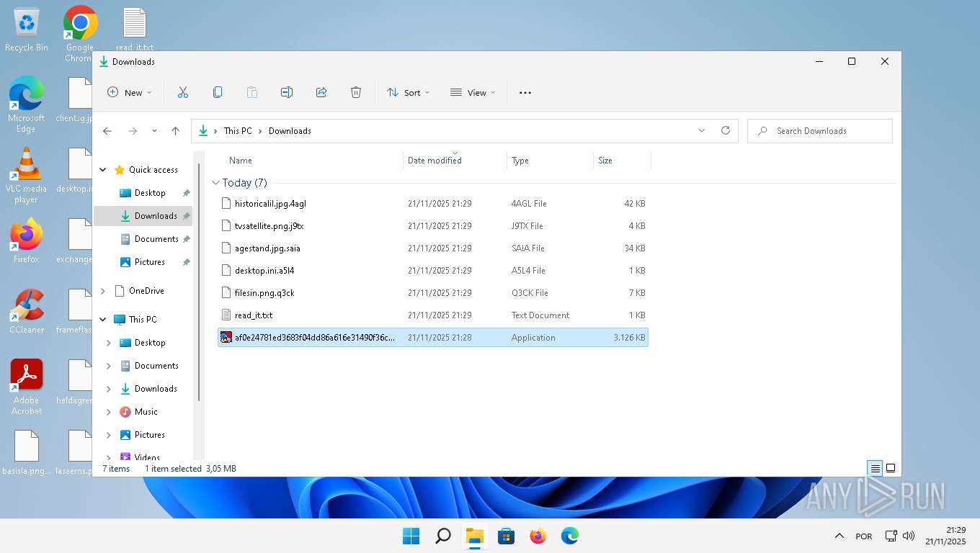
Task: Go up one folder level arrow
Action: click(175, 131)
